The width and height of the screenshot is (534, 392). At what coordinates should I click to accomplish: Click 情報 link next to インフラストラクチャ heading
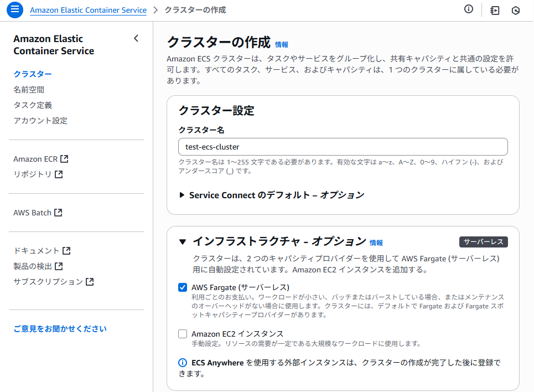pyautogui.click(x=376, y=243)
